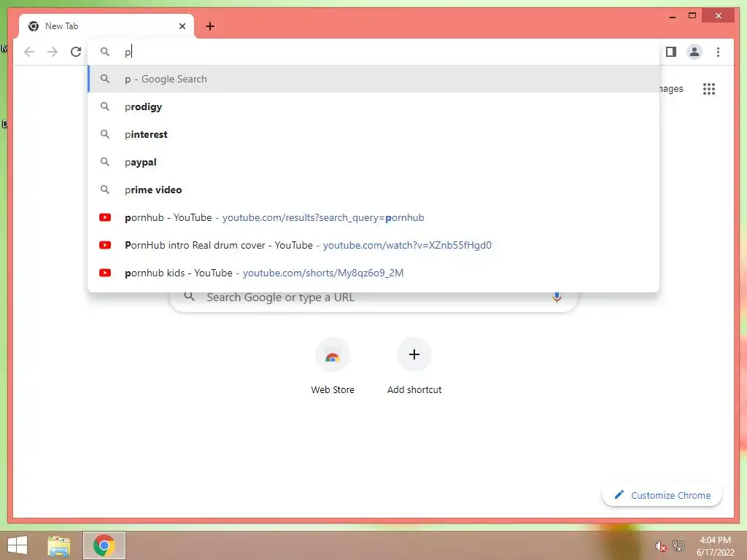Click the Google search box on page

point(373,302)
